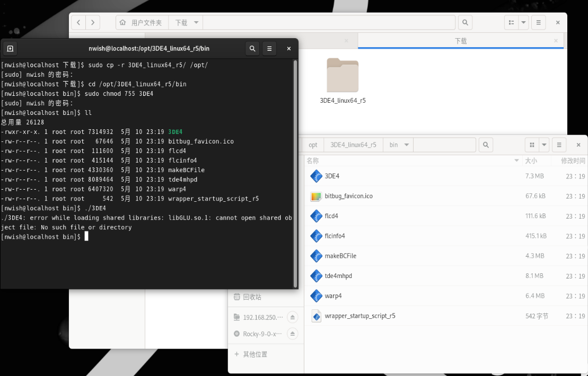Screen dimensions: 588x376
Task: Eject the Rocky-9-0 disc
Action: [x=292, y=334]
